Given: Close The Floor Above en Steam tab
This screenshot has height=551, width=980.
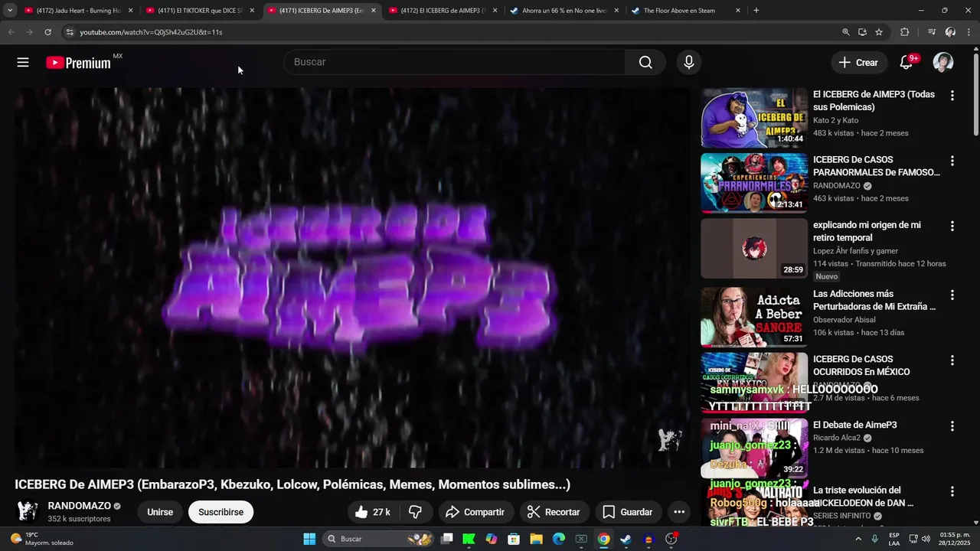Looking at the screenshot, I should 738,11.
